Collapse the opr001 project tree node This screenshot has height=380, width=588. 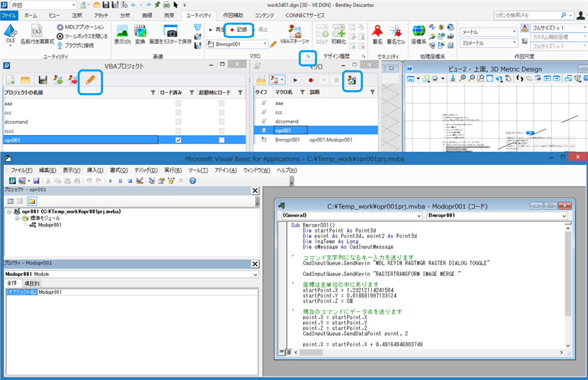9,212
